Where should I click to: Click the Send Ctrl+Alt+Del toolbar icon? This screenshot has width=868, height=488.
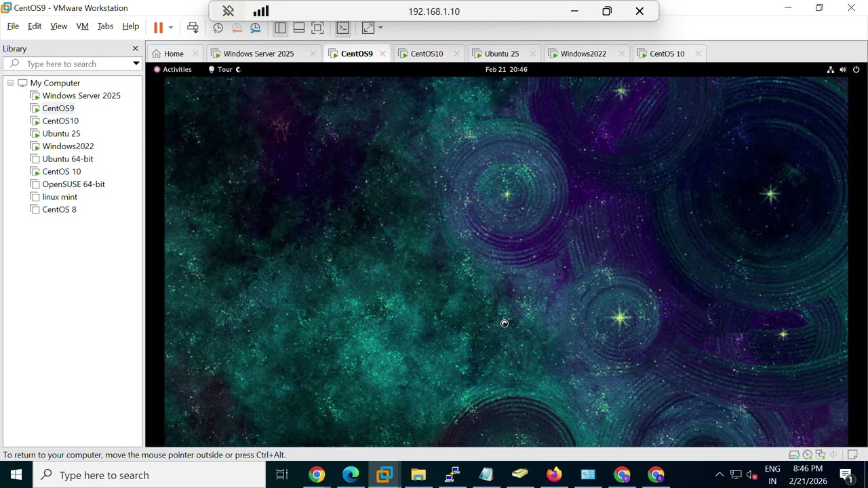point(193,28)
